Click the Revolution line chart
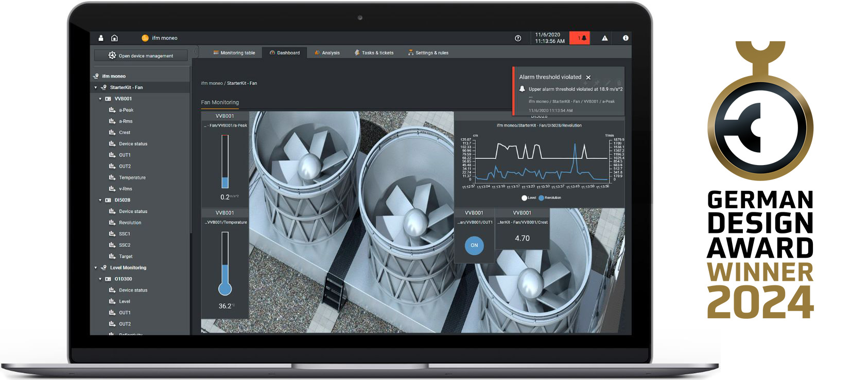The width and height of the screenshot is (868, 380). pos(540,160)
